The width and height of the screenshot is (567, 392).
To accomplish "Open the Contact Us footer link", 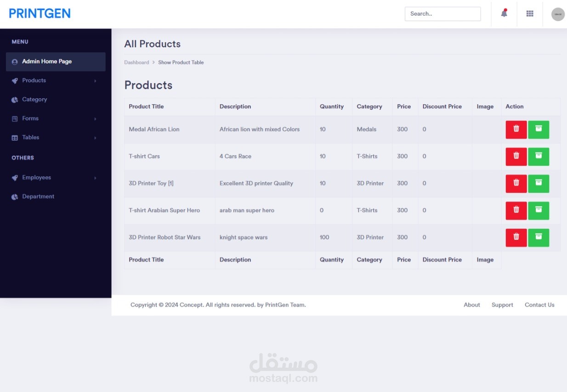I will [539, 305].
